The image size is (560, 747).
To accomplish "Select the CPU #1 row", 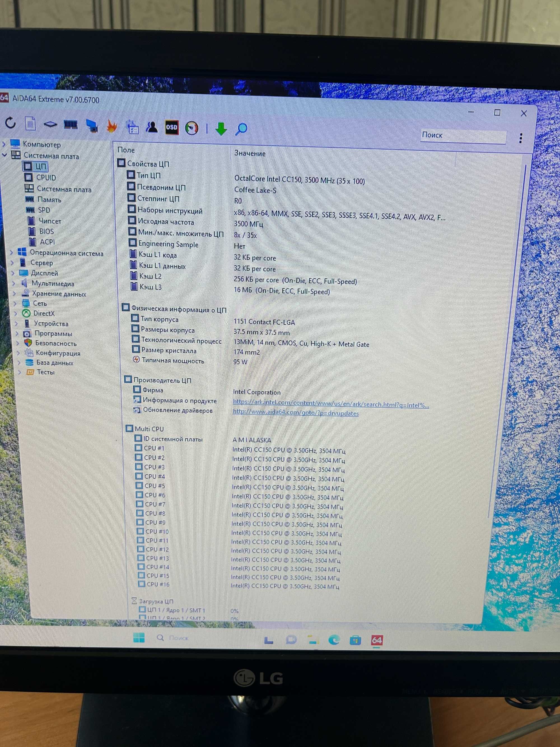I will click(x=240, y=449).
